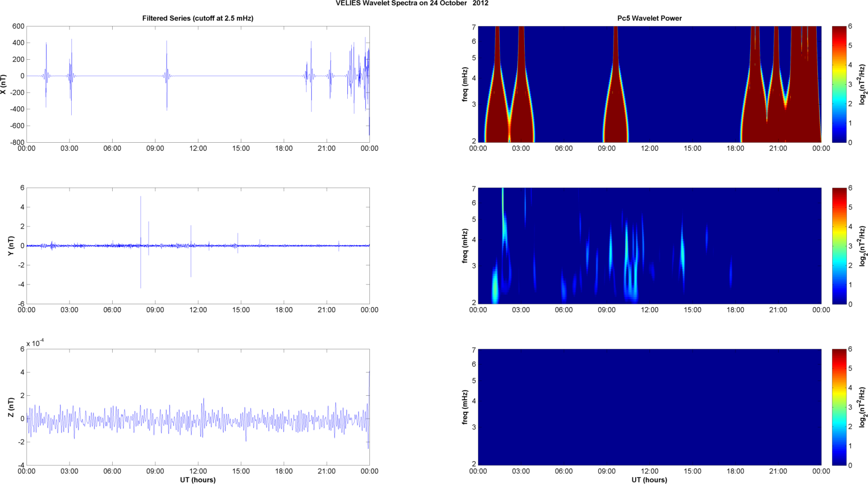Click the -6 tick on Y (nT) axis
The width and height of the screenshot is (868, 484).
(21, 304)
